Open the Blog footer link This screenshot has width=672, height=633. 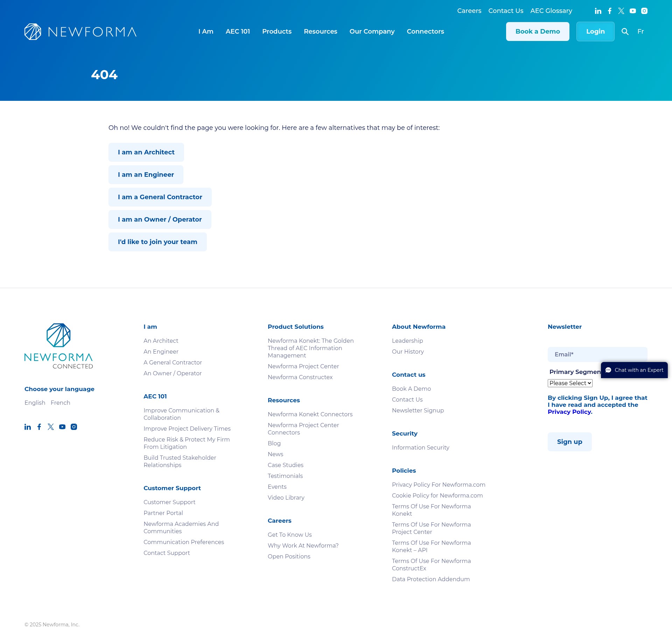(x=274, y=443)
